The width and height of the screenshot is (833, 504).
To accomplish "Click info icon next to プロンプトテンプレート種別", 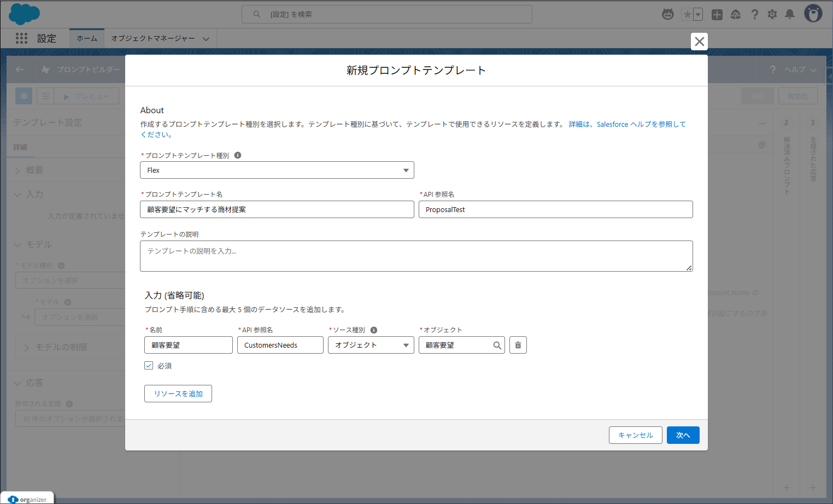I will point(238,155).
